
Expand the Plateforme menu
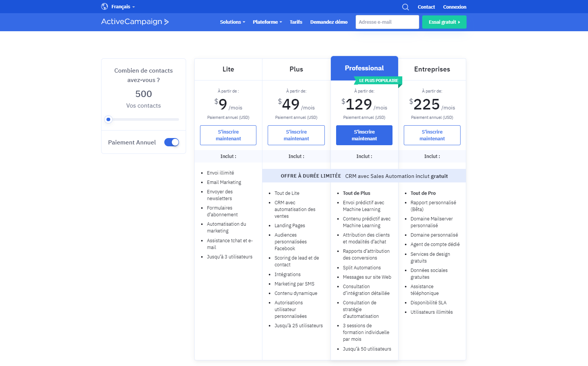coord(267,22)
